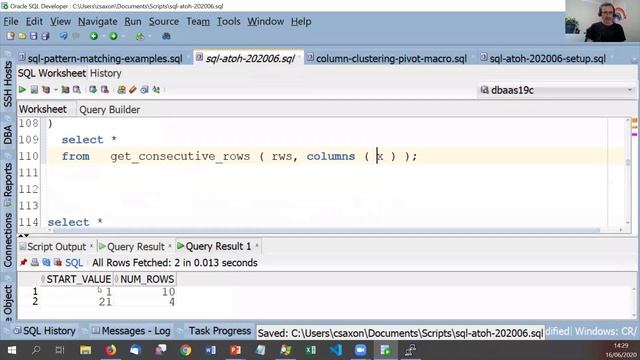This screenshot has height=360, width=640.
Task: Open the Team menu
Action: tap(198, 21)
